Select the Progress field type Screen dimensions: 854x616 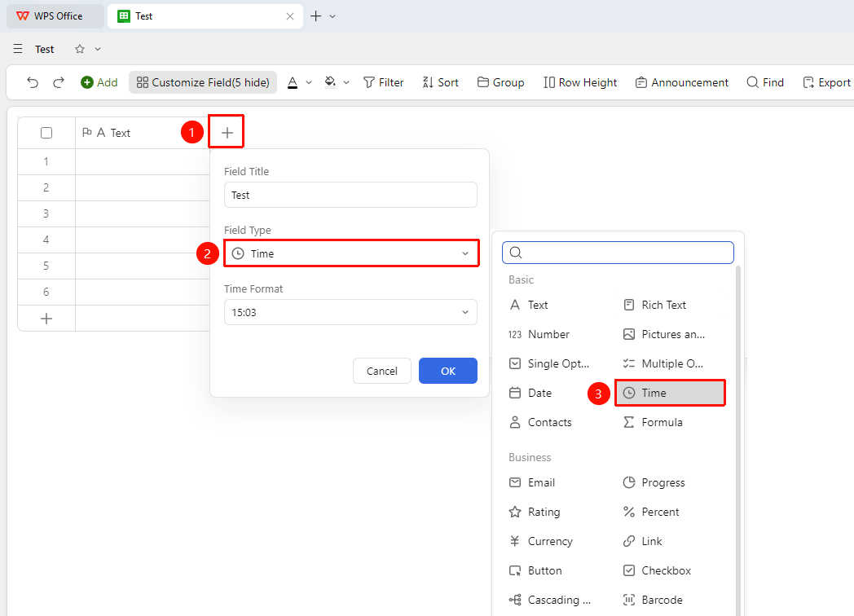[654, 482]
